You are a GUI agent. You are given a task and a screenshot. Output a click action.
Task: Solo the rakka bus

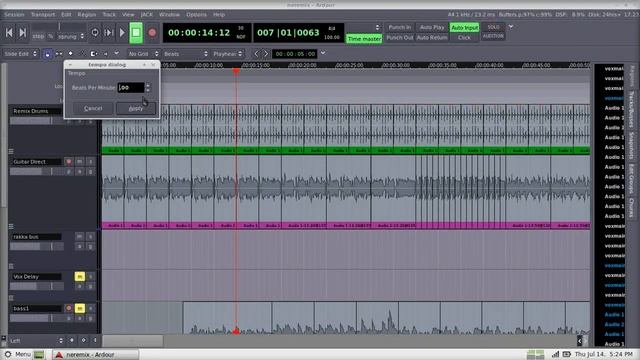pyautogui.click(x=91, y=237)
